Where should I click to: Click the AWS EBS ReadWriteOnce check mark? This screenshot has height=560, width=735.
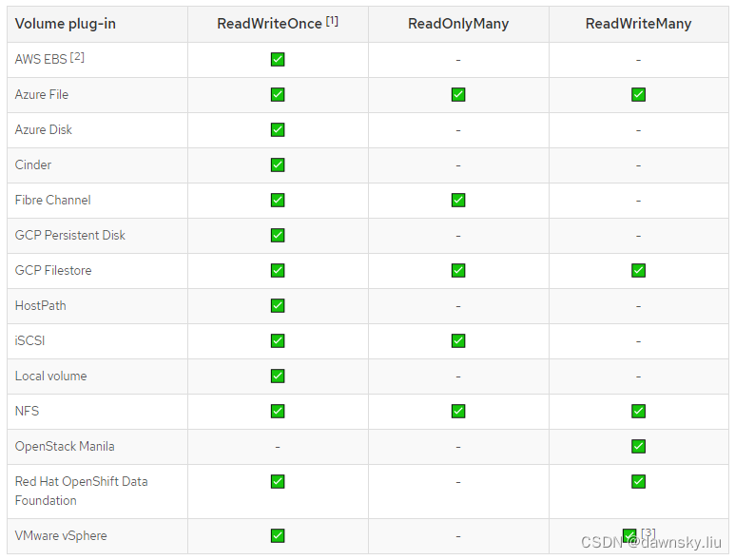coord(278,60)
